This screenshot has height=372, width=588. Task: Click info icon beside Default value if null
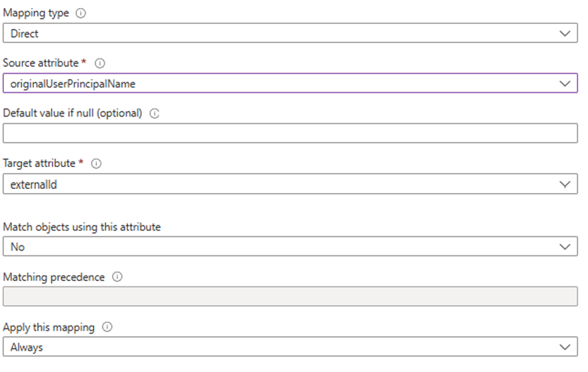click(x=155, y=113)
